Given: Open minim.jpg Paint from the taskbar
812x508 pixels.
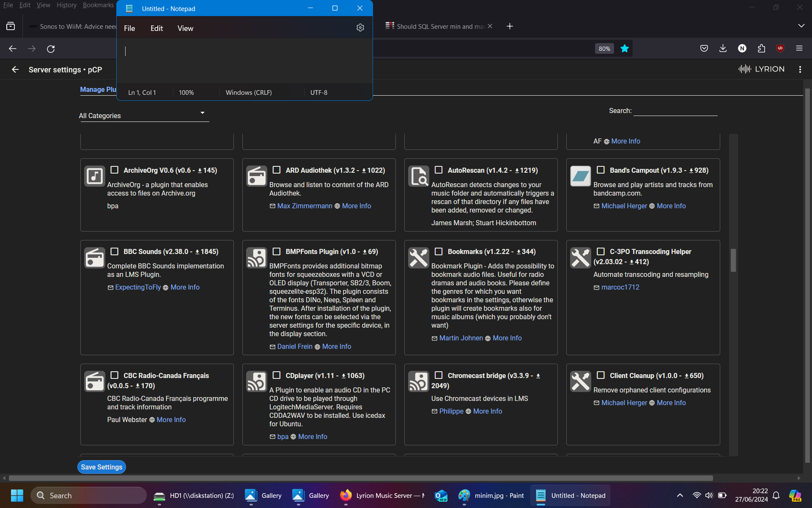Looking at the screenshot, I should [x=491, y=495].
